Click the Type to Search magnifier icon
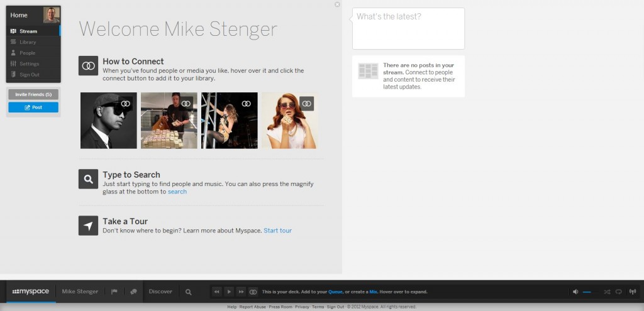Screen dimensions: 644x311 [x=88, y=179]
